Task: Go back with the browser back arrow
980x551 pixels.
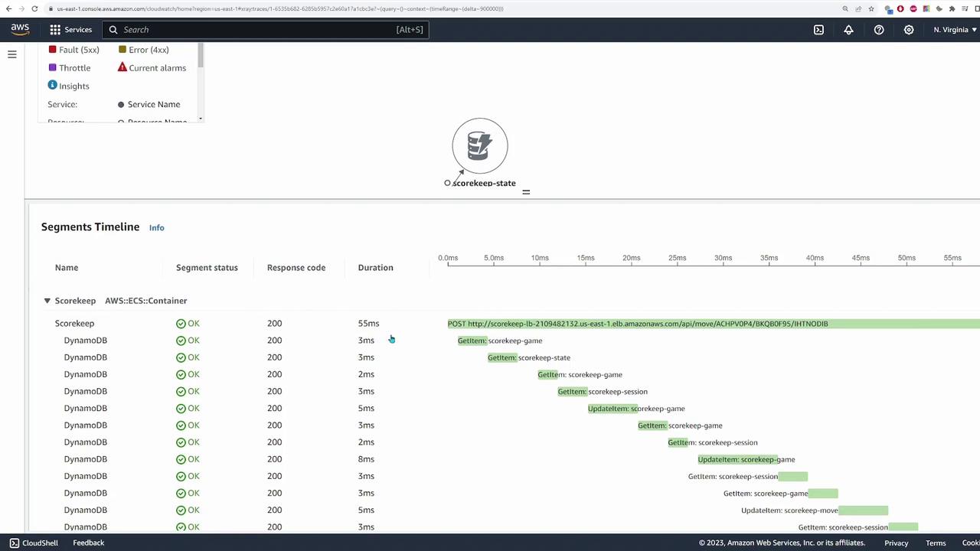Action: (x=8, y=8)
